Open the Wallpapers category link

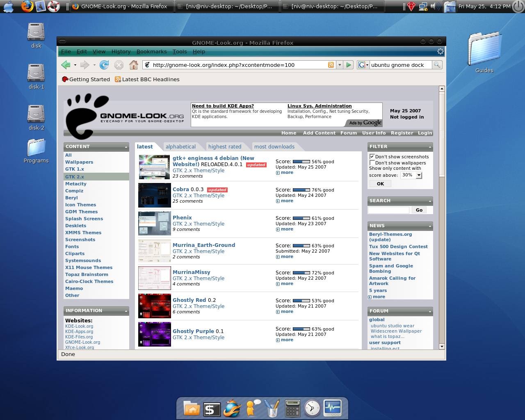[x=79, y=162]
